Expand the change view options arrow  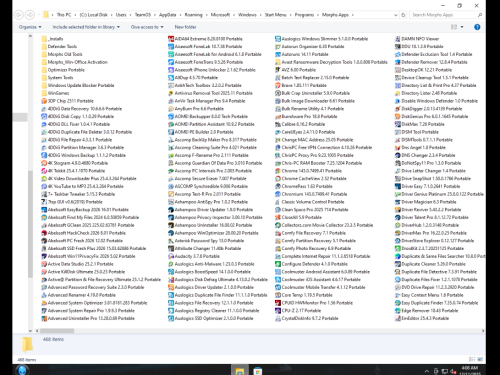click(462, 27)
